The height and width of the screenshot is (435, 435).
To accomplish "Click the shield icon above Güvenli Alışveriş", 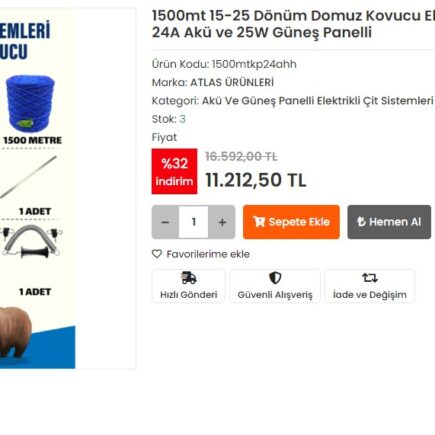I will (x=275, y=278).
